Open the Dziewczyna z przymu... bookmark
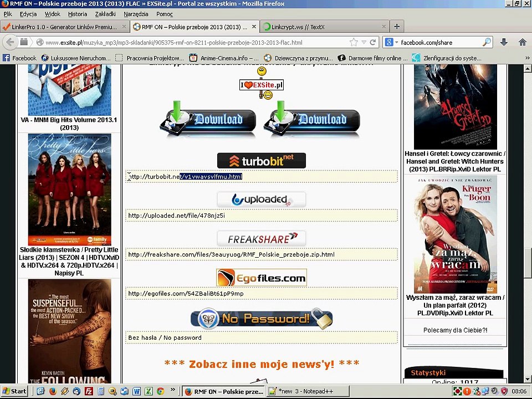 298,58
